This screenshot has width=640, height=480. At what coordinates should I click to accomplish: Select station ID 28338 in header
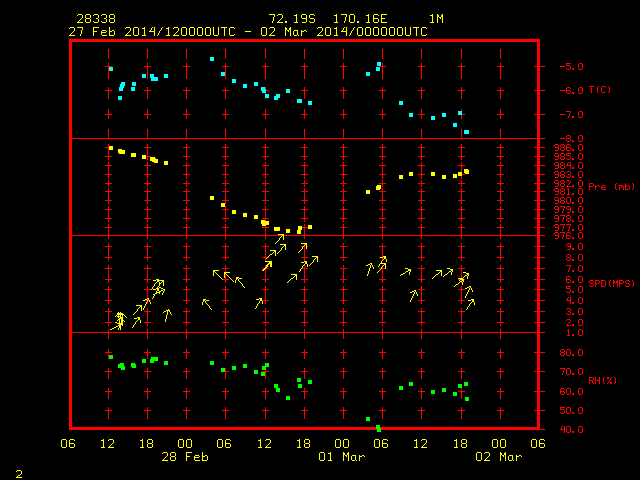(x=96, y=19)
